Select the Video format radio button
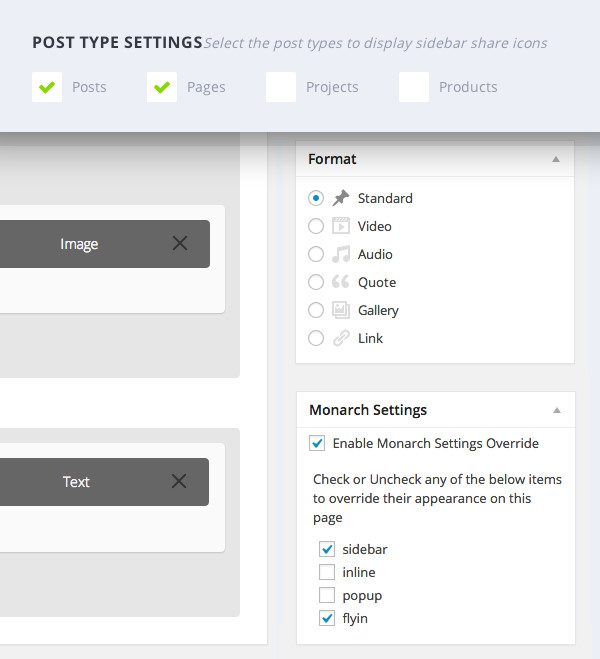 316,226
